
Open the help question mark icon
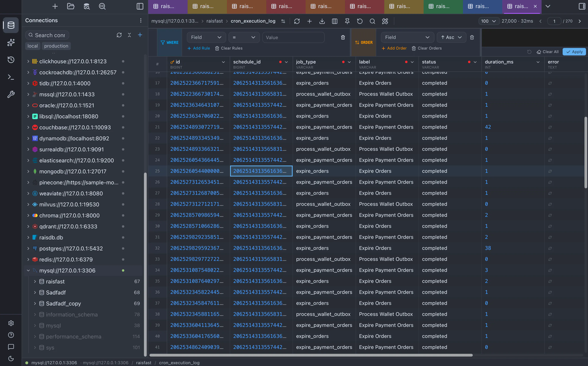click(x=11, y=335)
